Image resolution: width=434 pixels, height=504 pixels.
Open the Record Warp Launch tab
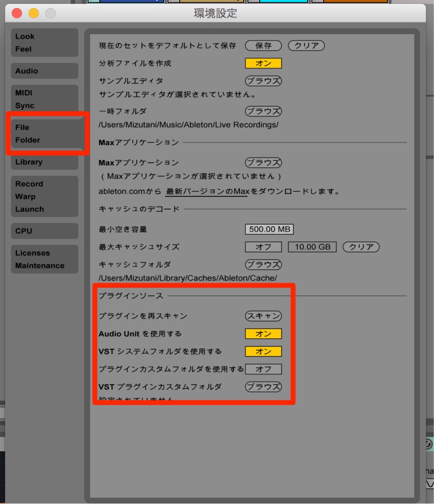pyautogui.click(x=44, y=197)
